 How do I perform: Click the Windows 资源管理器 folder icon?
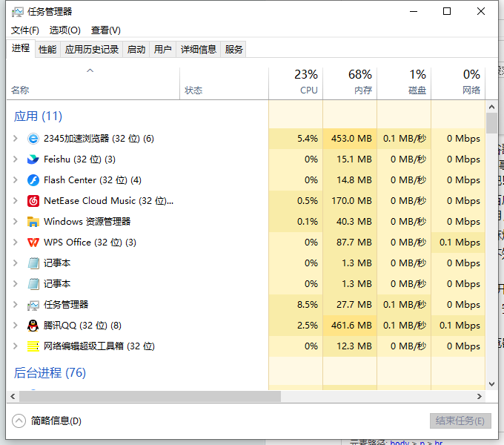pyautogui.click(x=33, y=222)
